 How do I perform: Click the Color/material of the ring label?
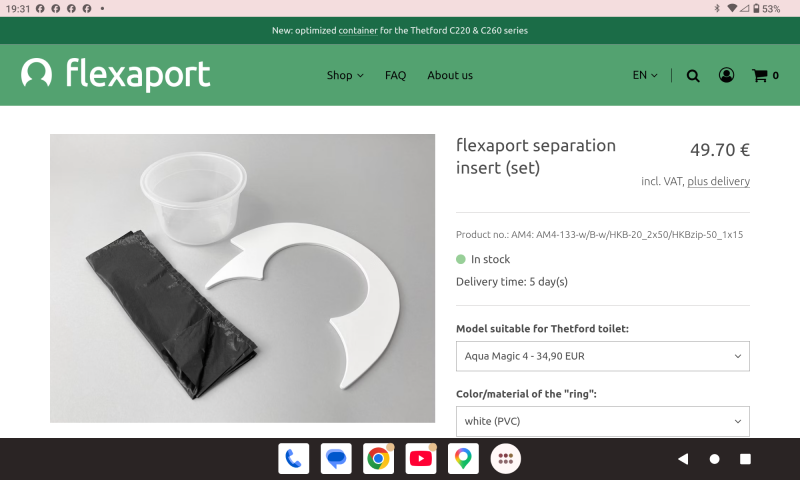(526, 394)
